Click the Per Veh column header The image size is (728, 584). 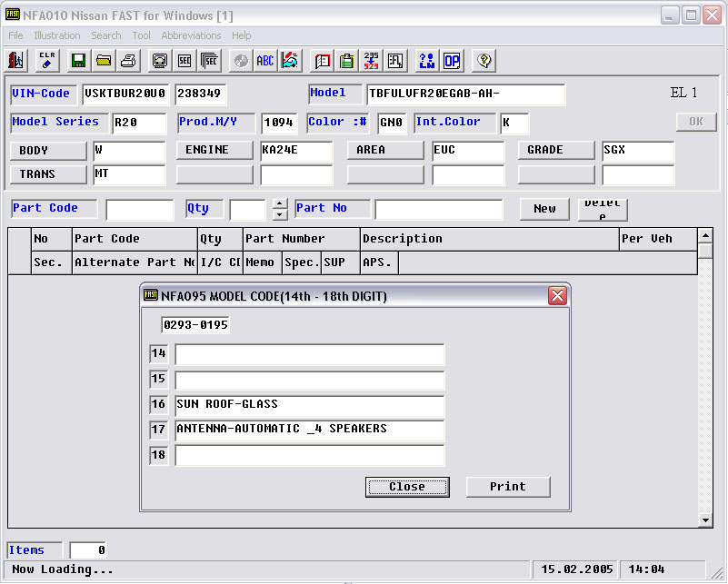(658, 240)
